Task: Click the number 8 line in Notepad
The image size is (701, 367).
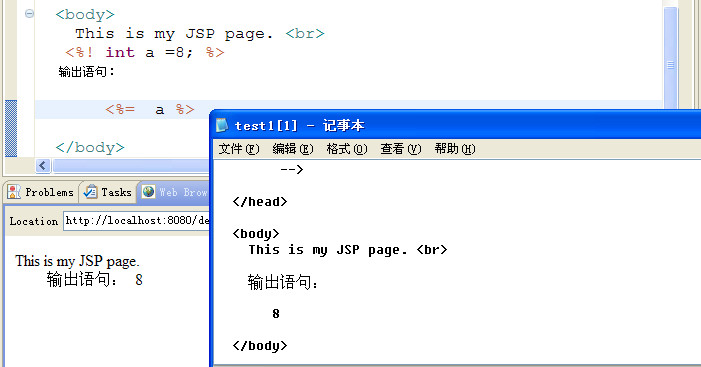Action: (276, 314)
